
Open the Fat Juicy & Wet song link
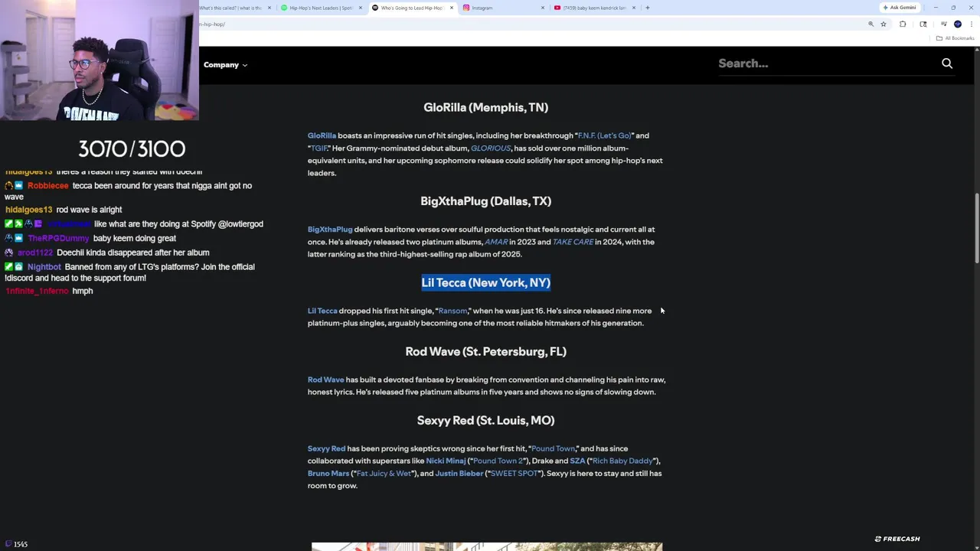tap(384, 473)
